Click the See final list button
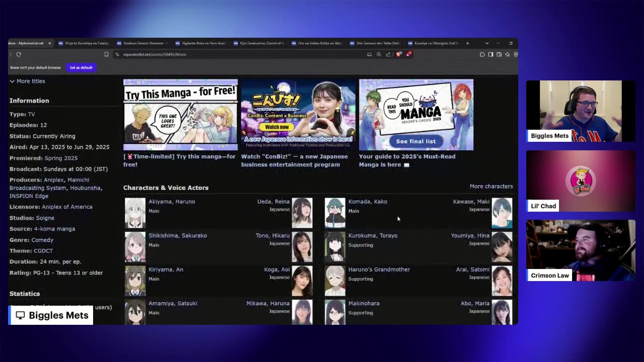This screenshot has width=644, height=362. [x=416, y=141]
